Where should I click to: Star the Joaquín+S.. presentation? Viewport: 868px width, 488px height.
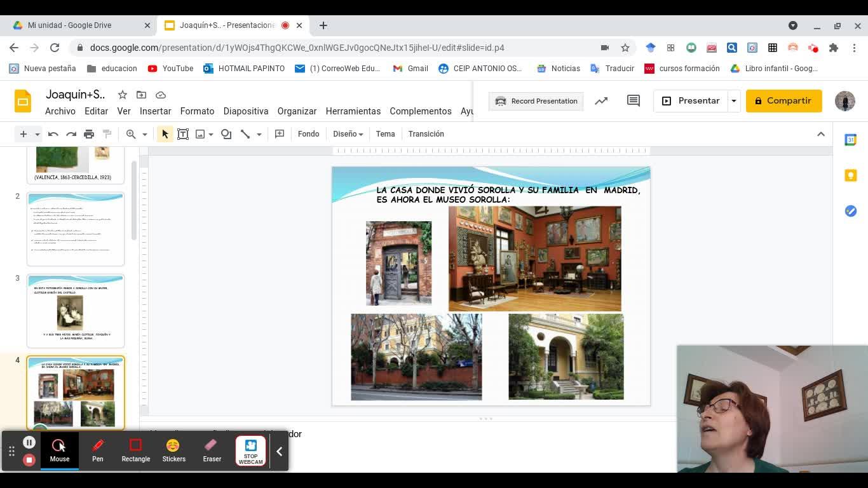pyautogui.click(x=123, y=95)
